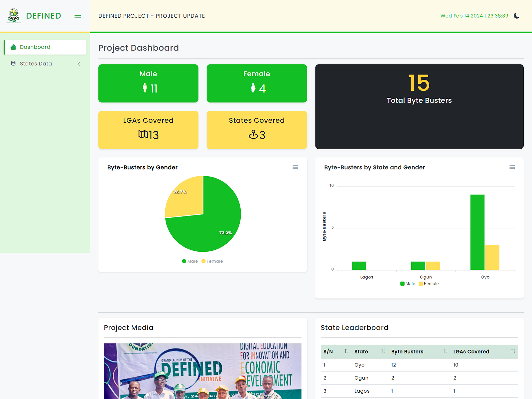Click the home icon beside Dashboard
The image size is (532, 399).
coord(13,47)
